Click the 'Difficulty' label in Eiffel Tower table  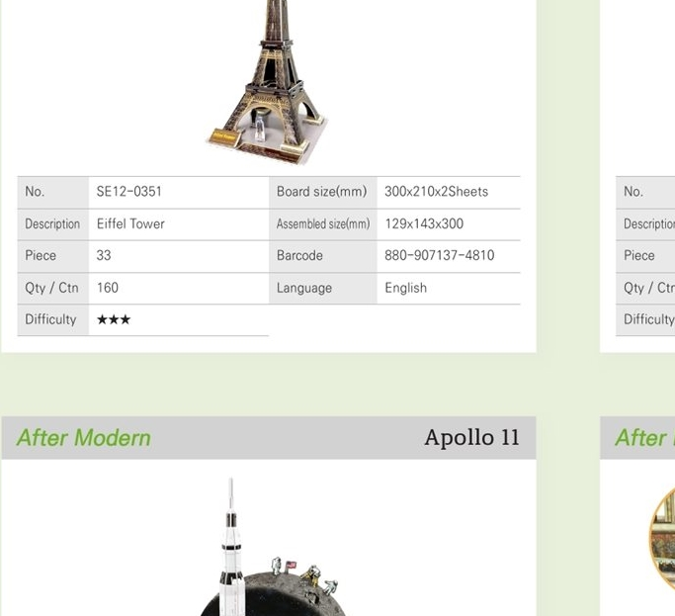pos(50,319)
